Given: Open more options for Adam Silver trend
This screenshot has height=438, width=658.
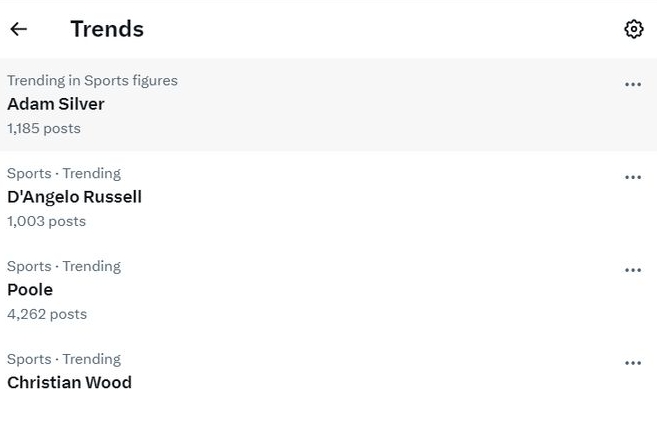Looking at the screenshot, I should (x=633, y=85).
